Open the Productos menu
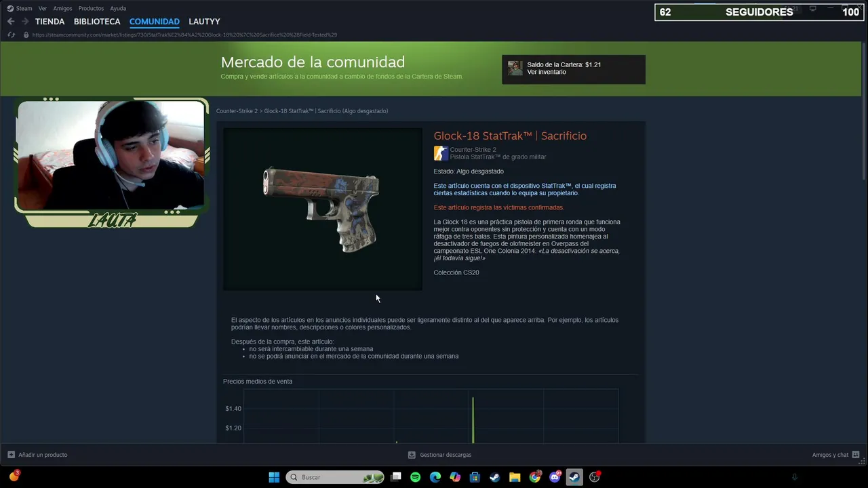 [91, 8]
